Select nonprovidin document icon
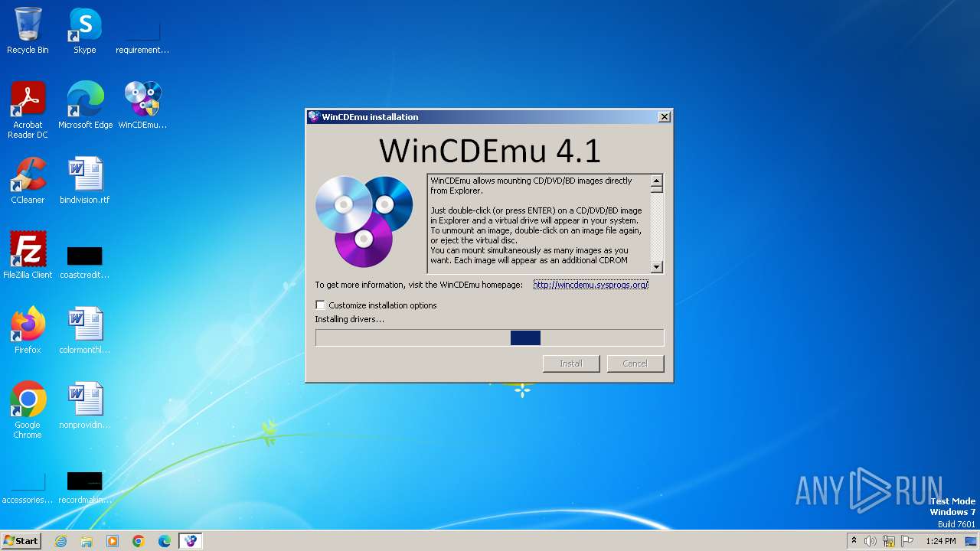This screenshot has width=980, height=551. click(x=85, y=406)
